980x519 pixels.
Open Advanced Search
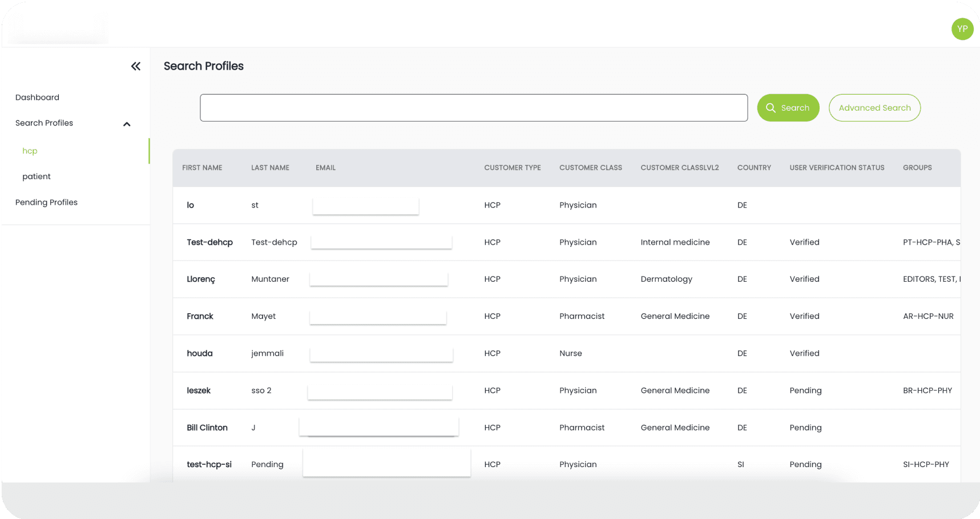point(874,108)
